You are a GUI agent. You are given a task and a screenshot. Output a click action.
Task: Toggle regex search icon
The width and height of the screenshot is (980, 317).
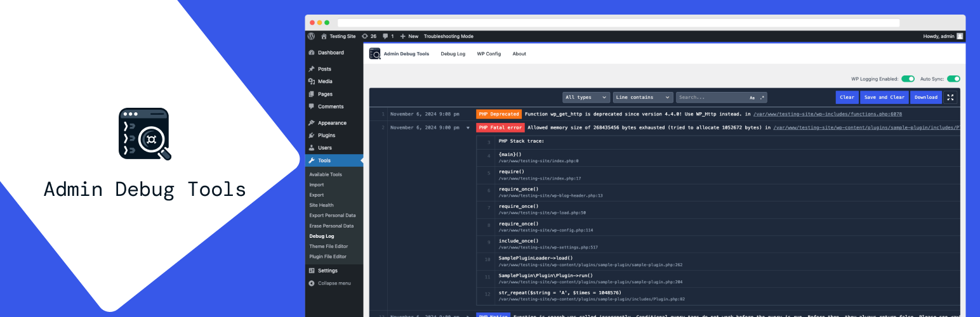click(762, 98)
